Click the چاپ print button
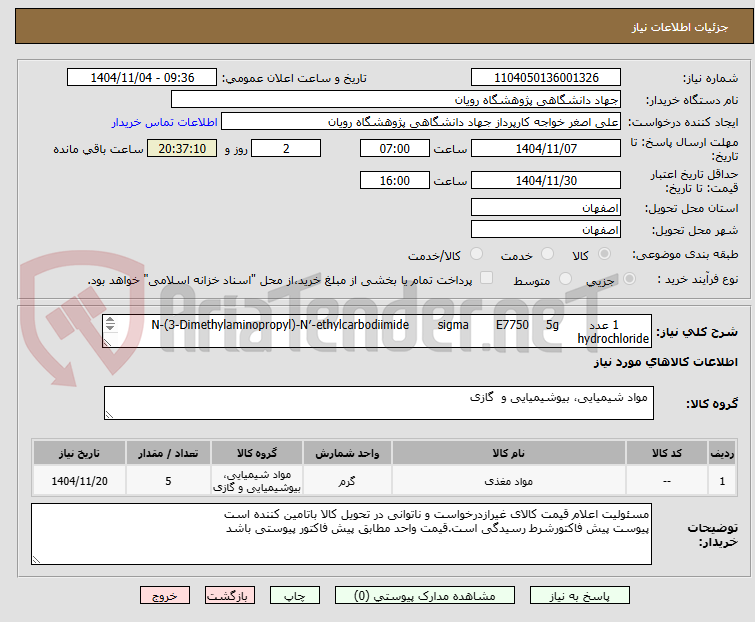This screenshot has height=622, width=755. (295, 596)
